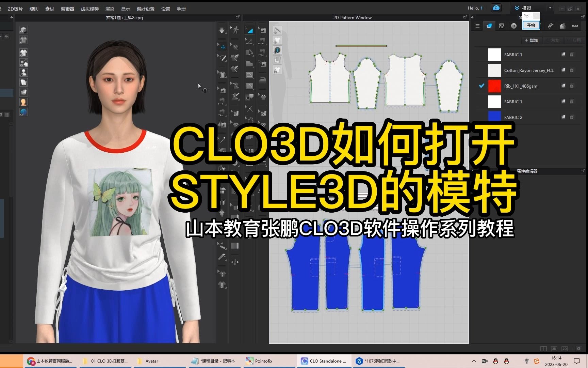Open the 虚拟模特 menu
The image size is (588, 368).
tap(89, 9)
